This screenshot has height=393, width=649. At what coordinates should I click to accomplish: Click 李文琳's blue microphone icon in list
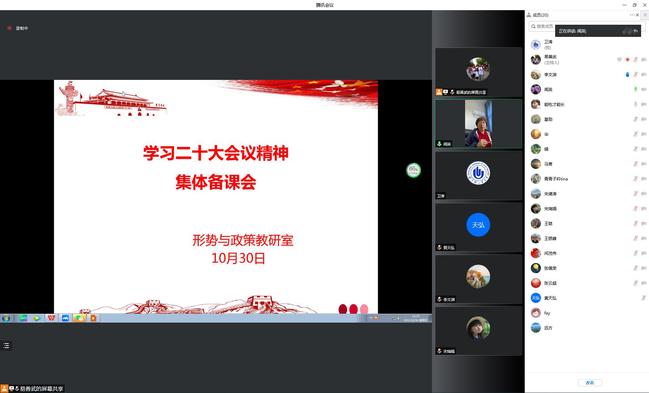pos(627,75)
